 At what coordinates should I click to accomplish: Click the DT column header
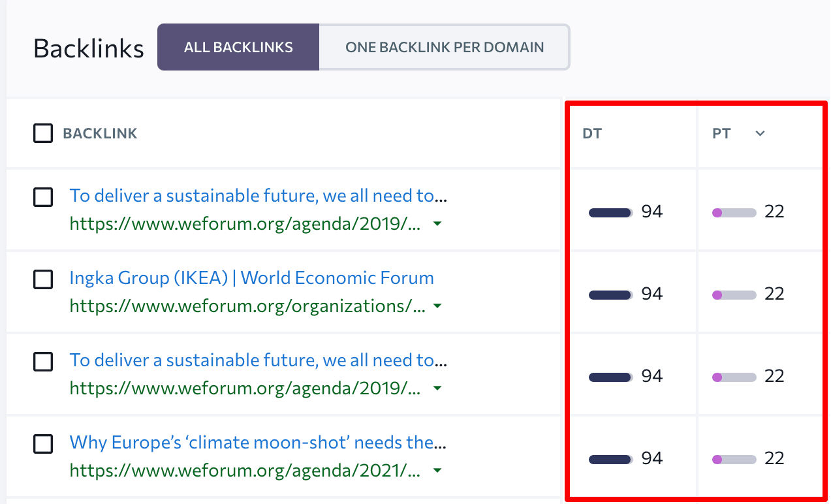(592, 134)
